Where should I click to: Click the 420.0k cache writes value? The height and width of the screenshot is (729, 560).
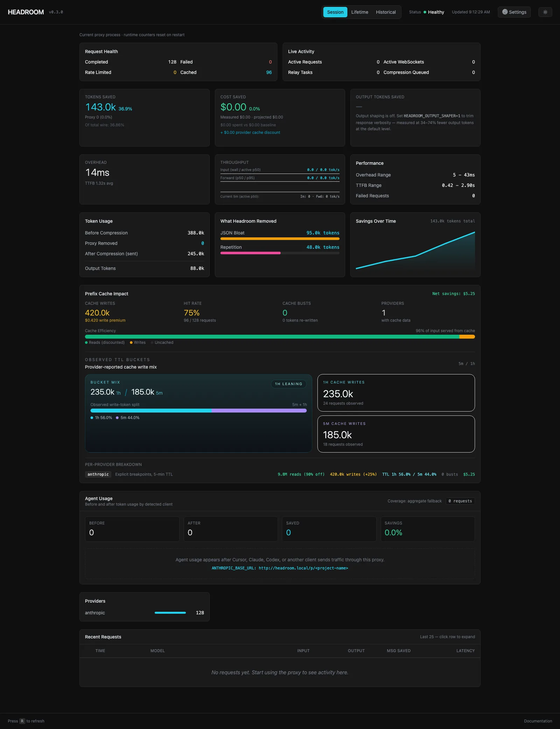97,313
